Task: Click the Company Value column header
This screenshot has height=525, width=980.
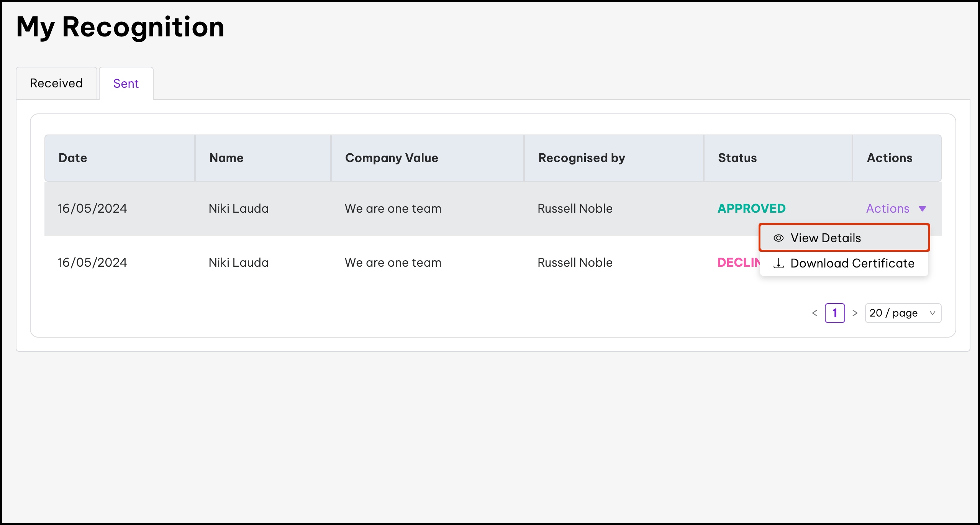Action: click(x=392, y=158)
